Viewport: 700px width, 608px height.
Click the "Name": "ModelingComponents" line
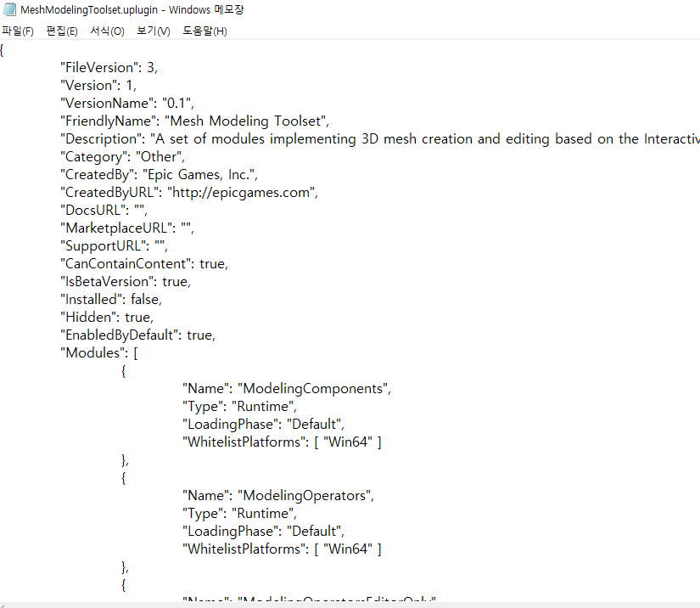coord(287,389)
